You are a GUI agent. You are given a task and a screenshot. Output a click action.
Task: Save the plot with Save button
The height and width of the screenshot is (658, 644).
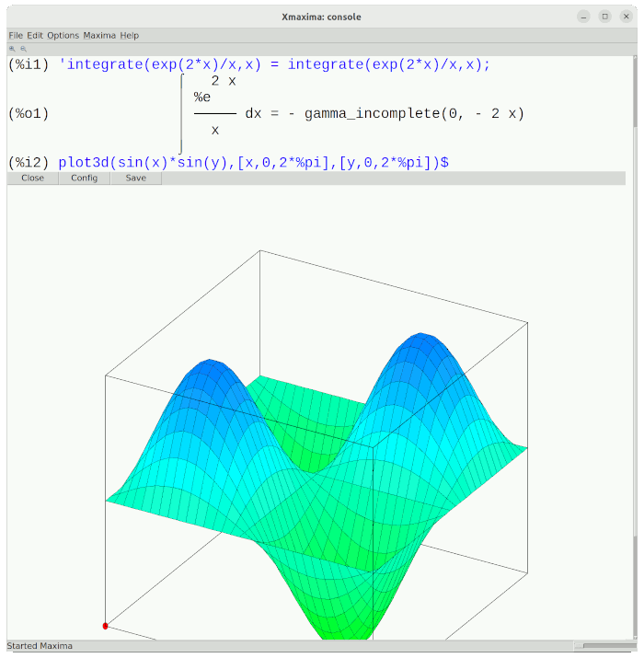(x=135, y=178)
